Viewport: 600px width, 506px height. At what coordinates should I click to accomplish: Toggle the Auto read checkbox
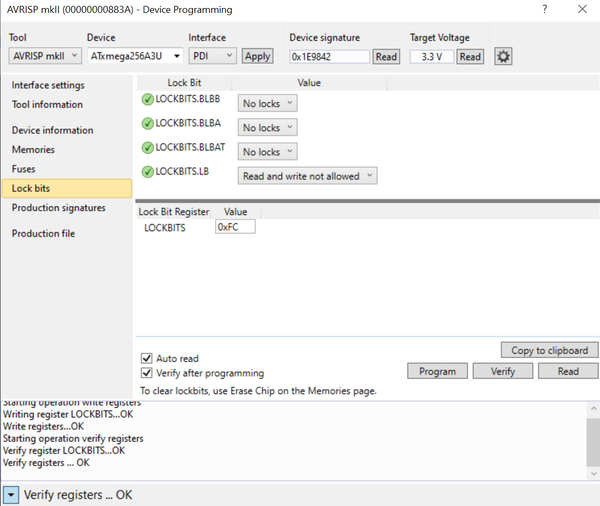tap(147, 358)
